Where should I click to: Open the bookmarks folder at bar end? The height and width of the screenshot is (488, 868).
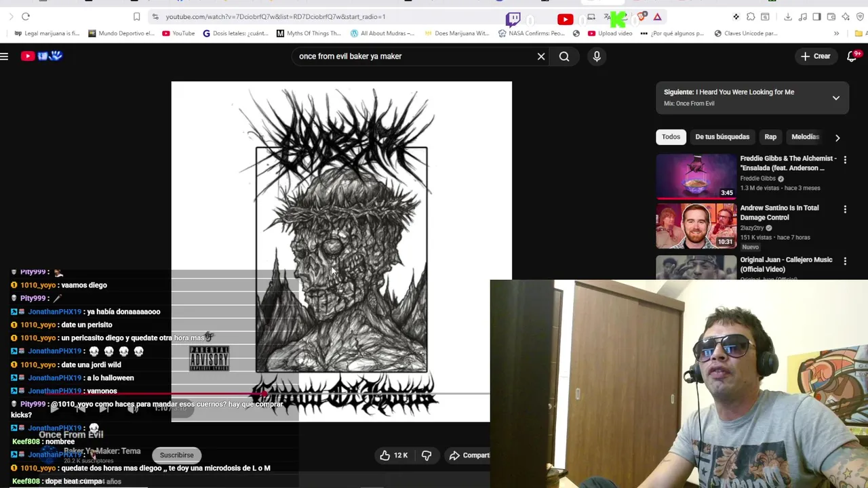[860, 33]
